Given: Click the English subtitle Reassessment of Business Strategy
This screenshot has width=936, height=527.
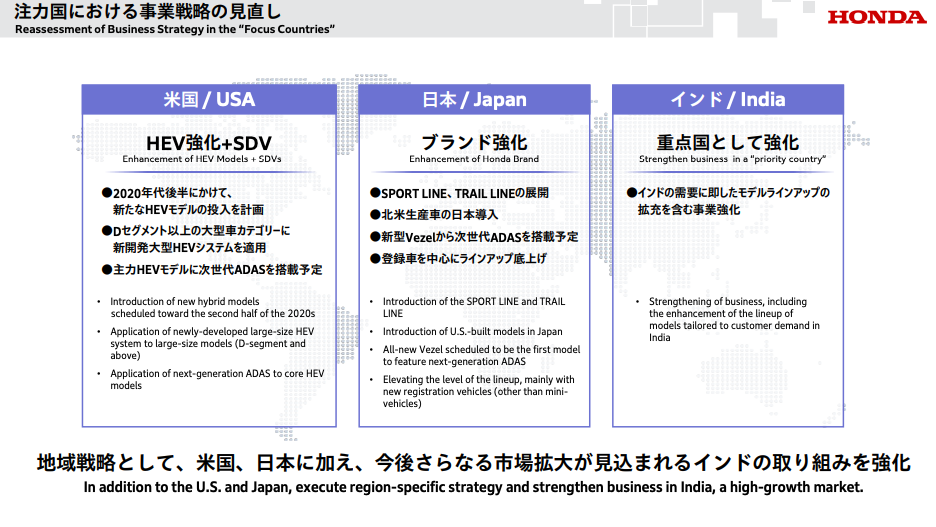Looking at the screenshot, I should pos(174,28).
